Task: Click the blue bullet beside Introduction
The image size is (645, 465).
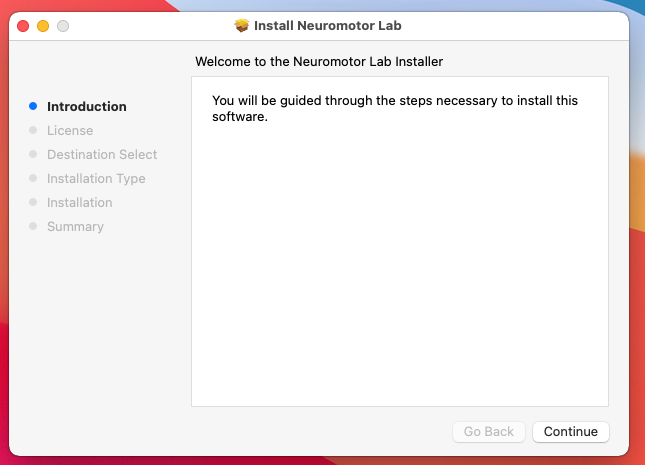Action: [x=33, y=106]
